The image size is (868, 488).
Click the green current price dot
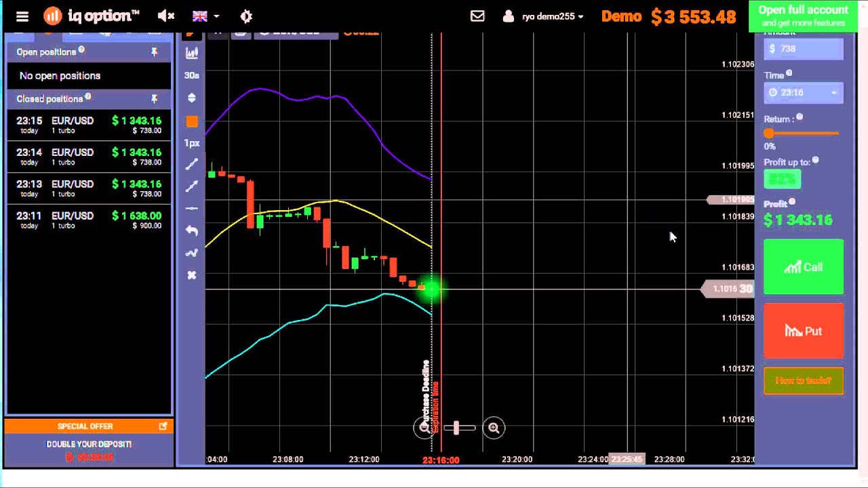tap(432, 289)
